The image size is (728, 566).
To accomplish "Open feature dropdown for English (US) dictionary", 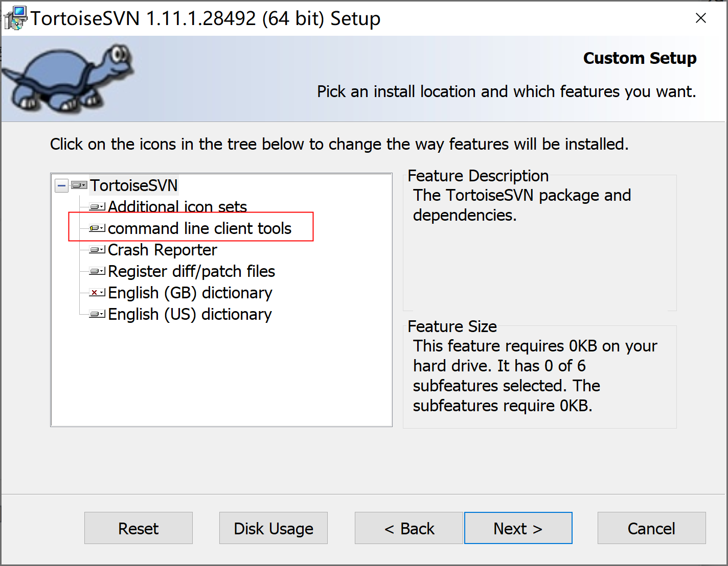I will tap(97, 314).
